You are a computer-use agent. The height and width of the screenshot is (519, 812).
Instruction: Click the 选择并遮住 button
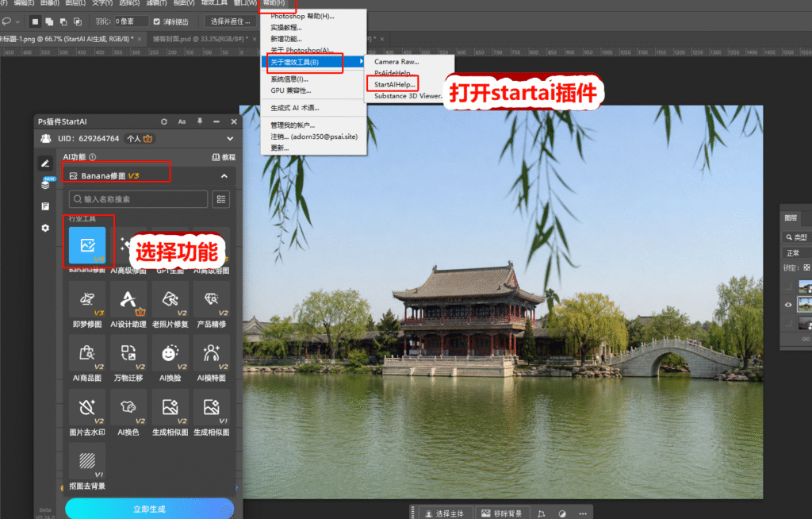tap(231, 21)
